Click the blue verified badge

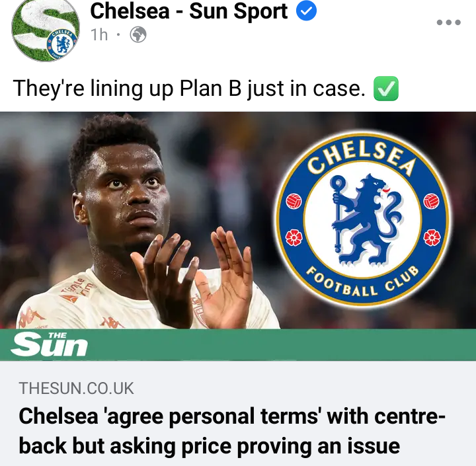pos(306,11)
